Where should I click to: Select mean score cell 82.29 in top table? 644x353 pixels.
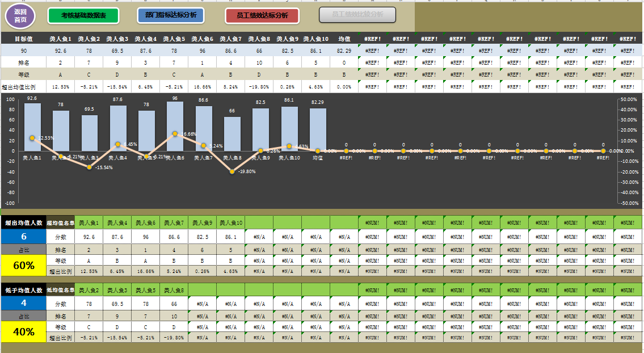[x=344, y=51]
